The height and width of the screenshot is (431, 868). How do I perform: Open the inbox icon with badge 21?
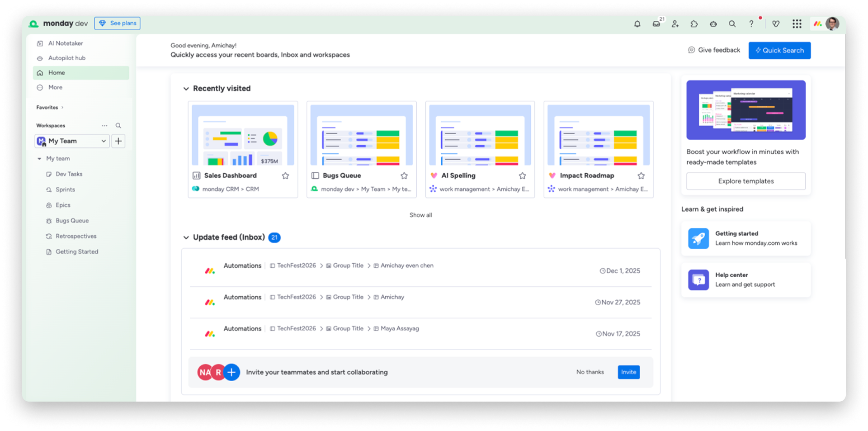[656, 24]
